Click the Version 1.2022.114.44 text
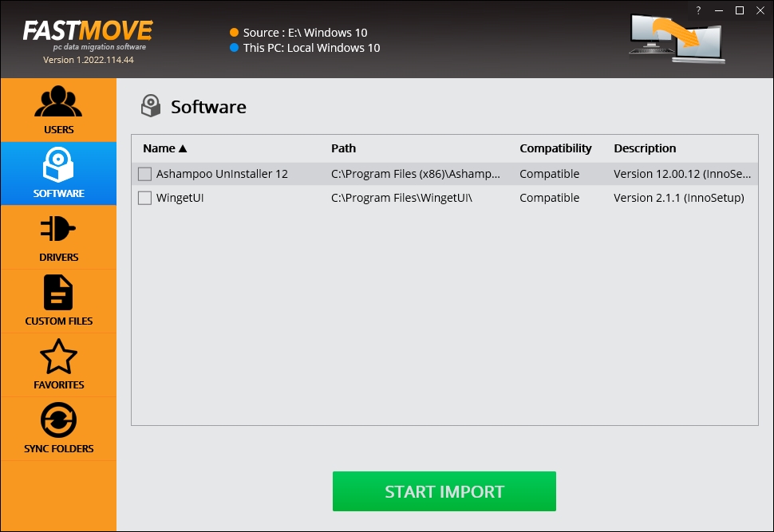 pos(89,60)
